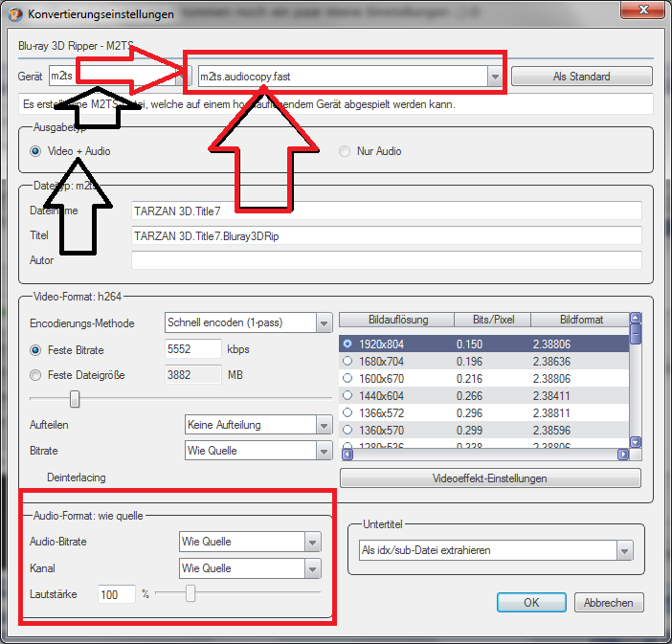Click the 2.38411 Bildformat value
Image resolution: width=672 pixels, height=644 pixels.
[551, 395]
